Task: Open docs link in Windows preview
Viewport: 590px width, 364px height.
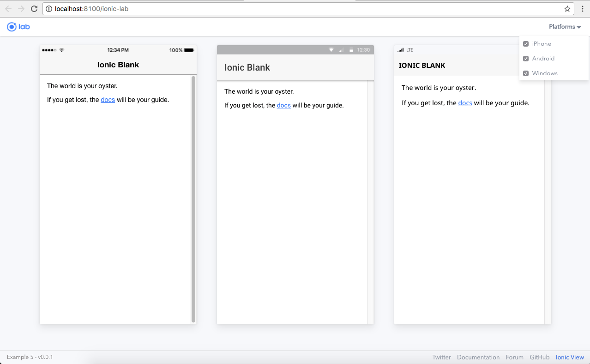Action: point(465,103)
